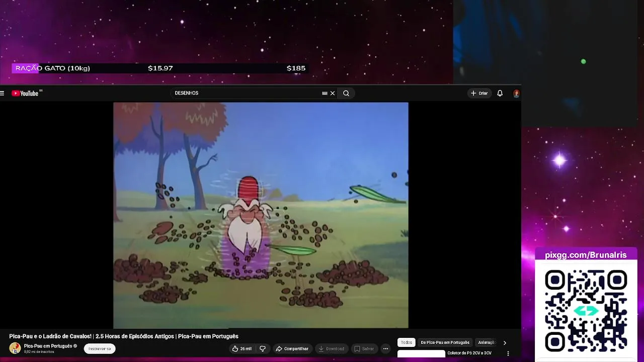The height and width of the screenshot is (362, 644).
Task: Show more chips with the right arrow
Action: (x=505, y=343)
